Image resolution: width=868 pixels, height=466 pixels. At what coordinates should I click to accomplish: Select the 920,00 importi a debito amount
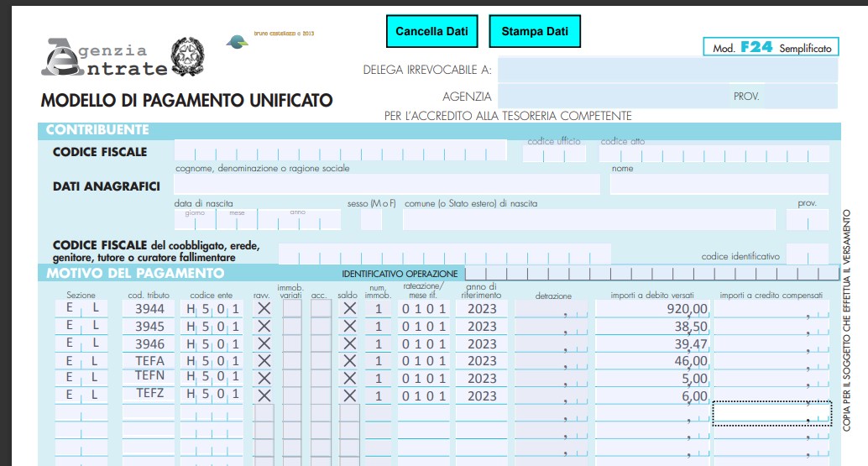click(653, 308)
